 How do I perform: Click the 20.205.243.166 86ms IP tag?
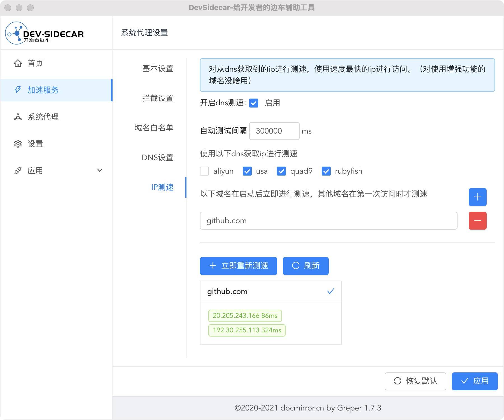click(245, 316)
